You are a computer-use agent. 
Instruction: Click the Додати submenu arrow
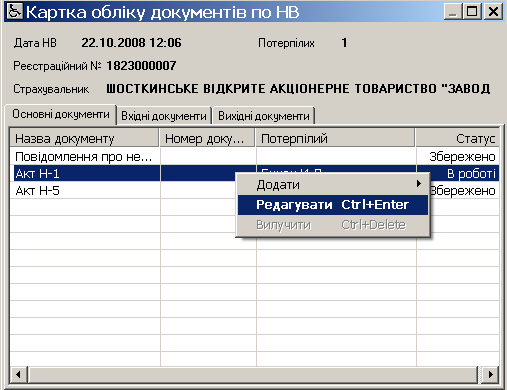coord(419,184)
